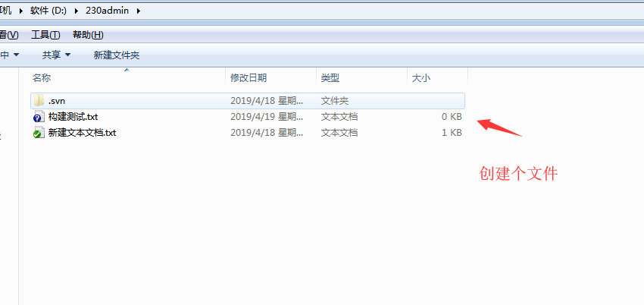This screenshot has height=305, width=644.
Task: Click the sort arrow above 名称 column
Action: (127, 70)
